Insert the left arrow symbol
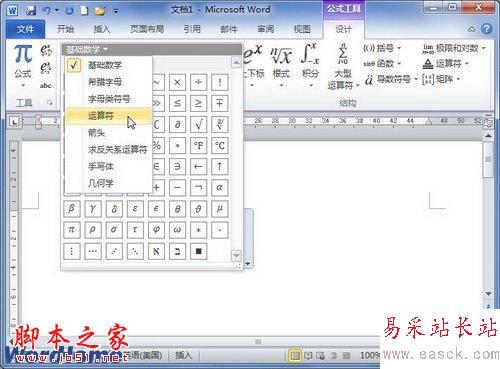This screenshot has height=369, width=500. pyautogui.click(x=199, y=166)
